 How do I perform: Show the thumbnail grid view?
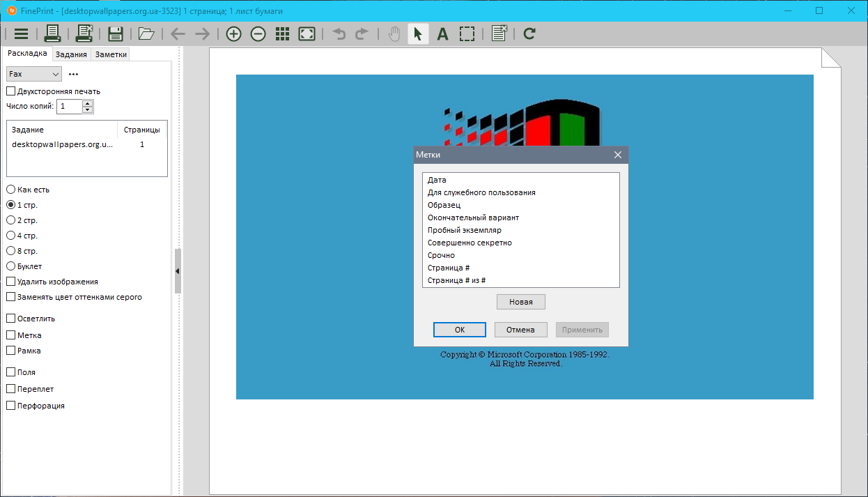click(282, 33)
